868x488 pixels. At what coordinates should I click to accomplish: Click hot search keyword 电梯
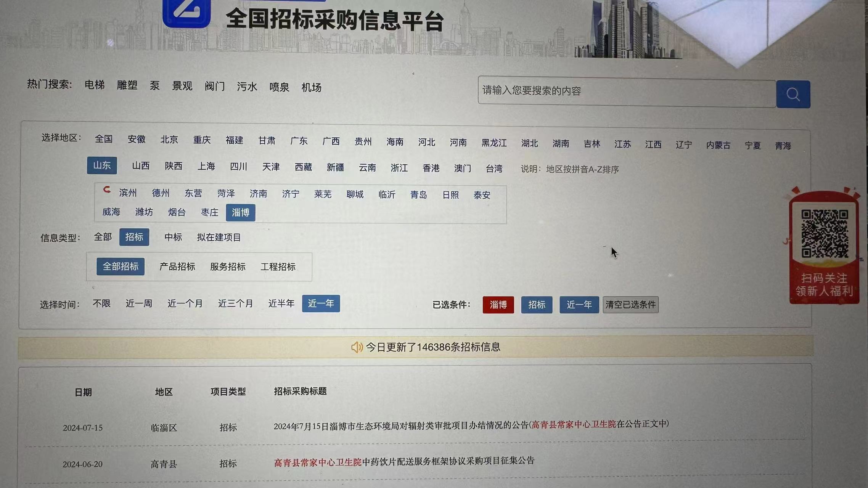tap(95, 85)
